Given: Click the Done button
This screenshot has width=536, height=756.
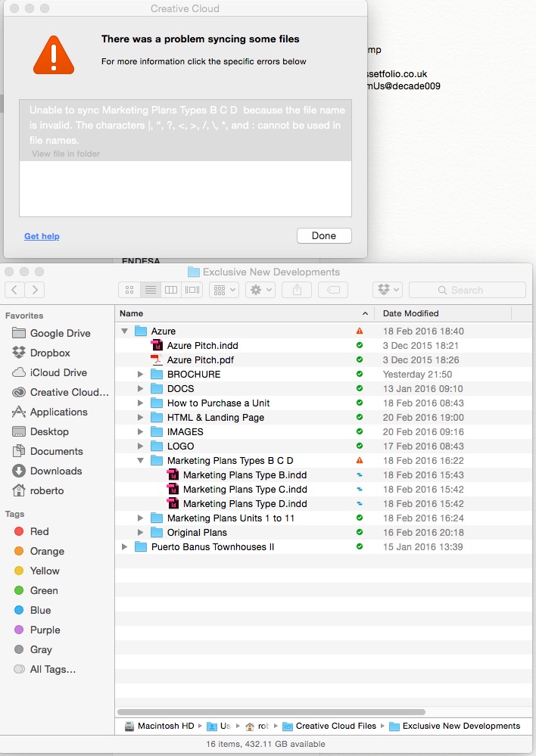Looking at the screenshot, I should (324, 236).
